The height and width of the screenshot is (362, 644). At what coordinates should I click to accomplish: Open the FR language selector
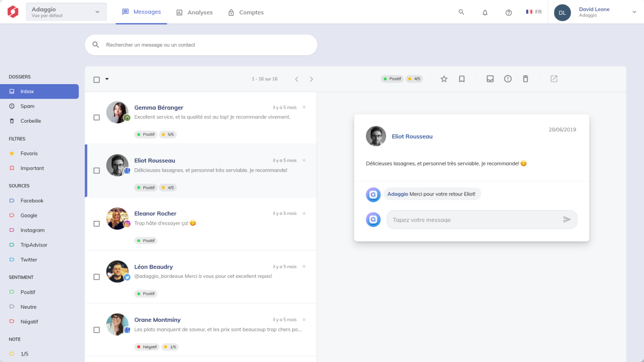click(534, 12)
